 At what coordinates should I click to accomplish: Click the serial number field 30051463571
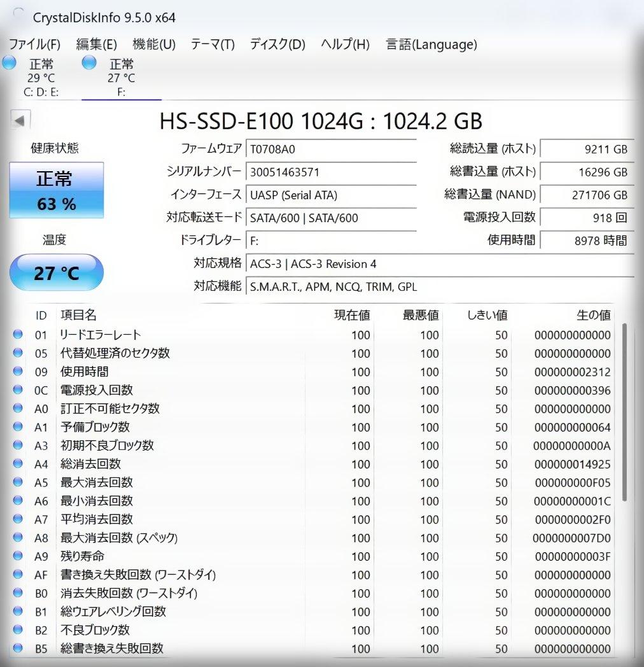click(331, 172)
